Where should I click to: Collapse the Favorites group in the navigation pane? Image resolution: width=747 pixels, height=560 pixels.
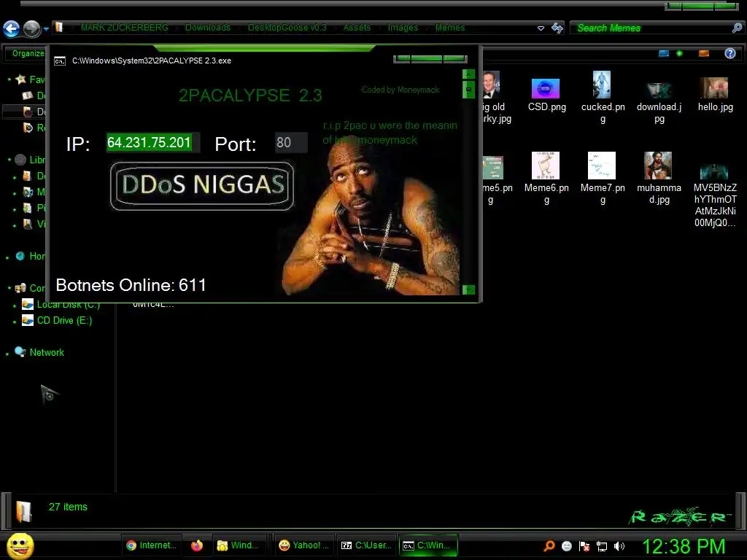click(x=9, y=79)
